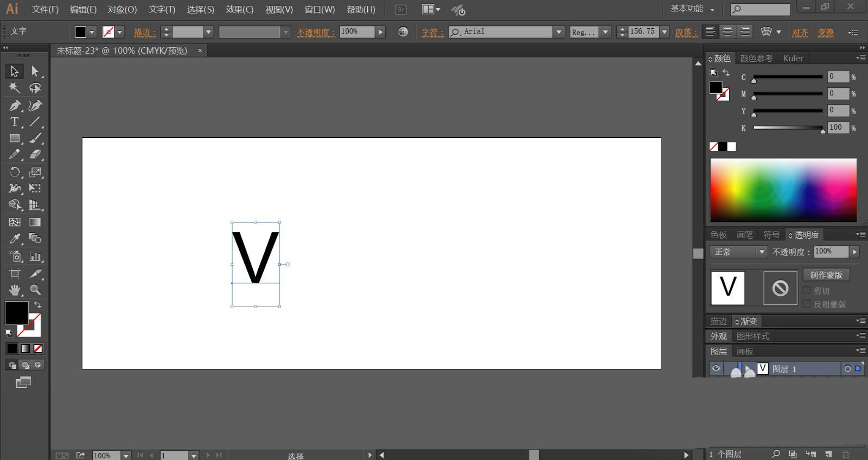Open the 文件(F) menu
Image resolution: width=868 pixels, height=460 pixels.
pyautogui.click(x=45, y=10)
